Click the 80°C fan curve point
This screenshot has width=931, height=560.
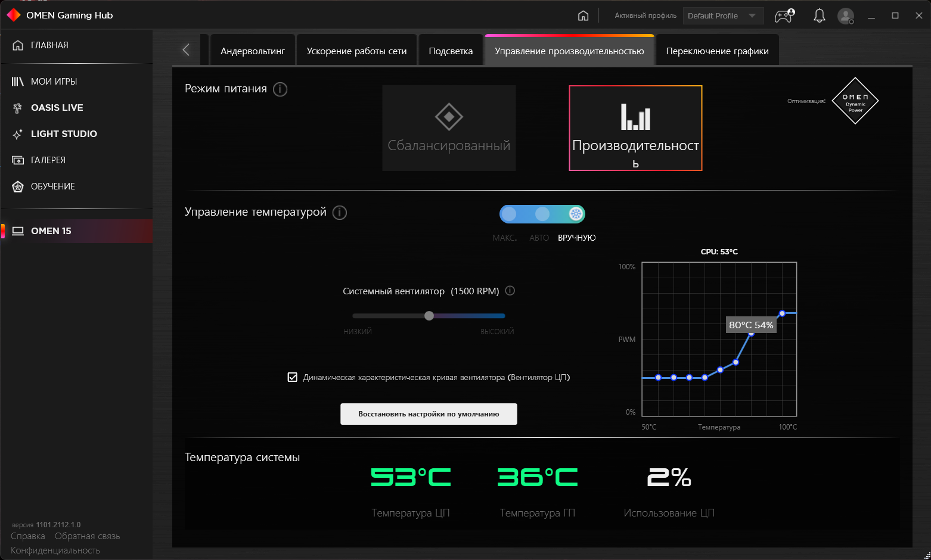point(752,334)
